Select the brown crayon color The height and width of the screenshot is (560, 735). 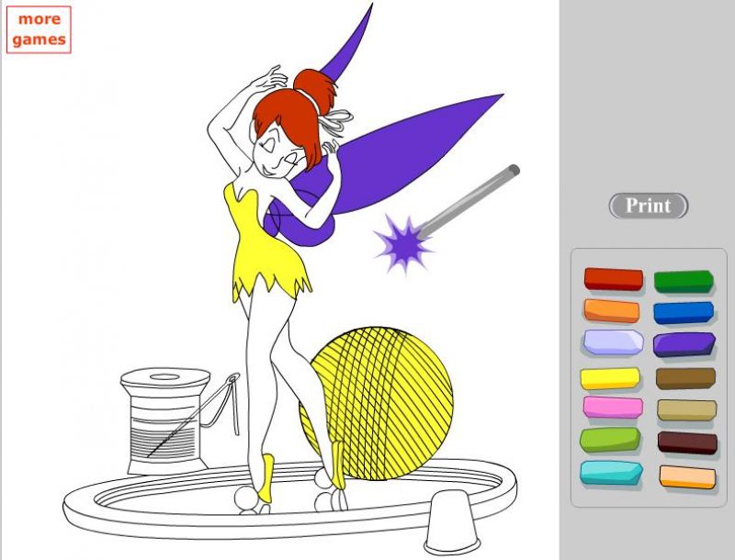(685, 378)
